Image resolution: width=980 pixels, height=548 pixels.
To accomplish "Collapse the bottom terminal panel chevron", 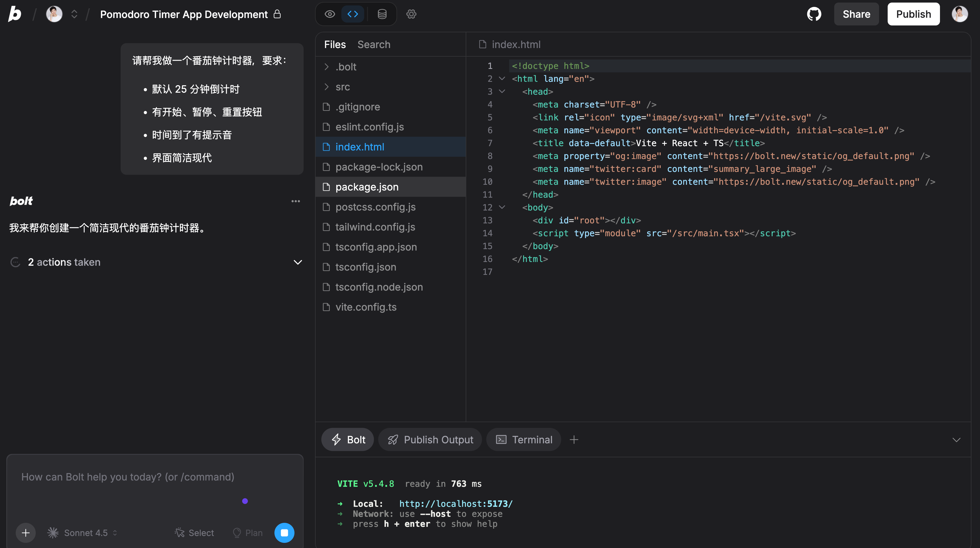I will [x=956, y=440].
